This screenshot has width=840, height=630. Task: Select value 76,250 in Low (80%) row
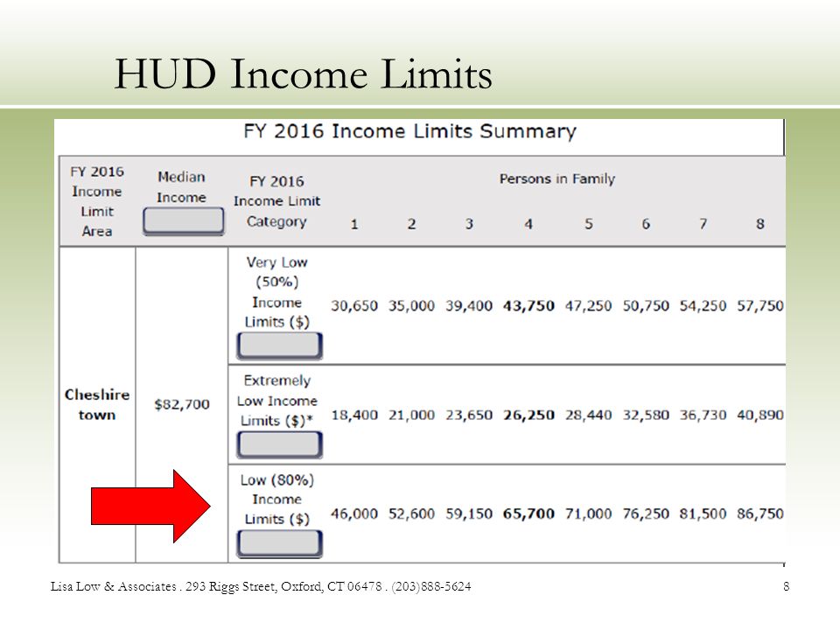646,514
